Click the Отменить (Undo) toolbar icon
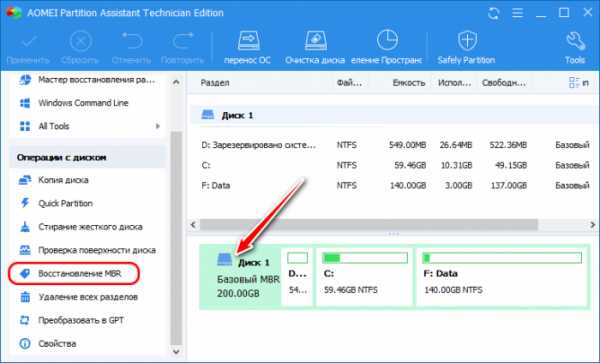The image size is (600, 363). coord(132,41)
